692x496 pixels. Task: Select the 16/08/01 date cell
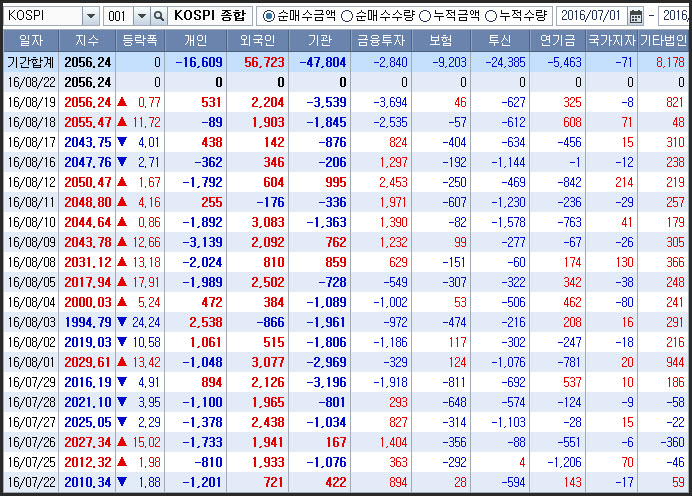pos(31,362)
